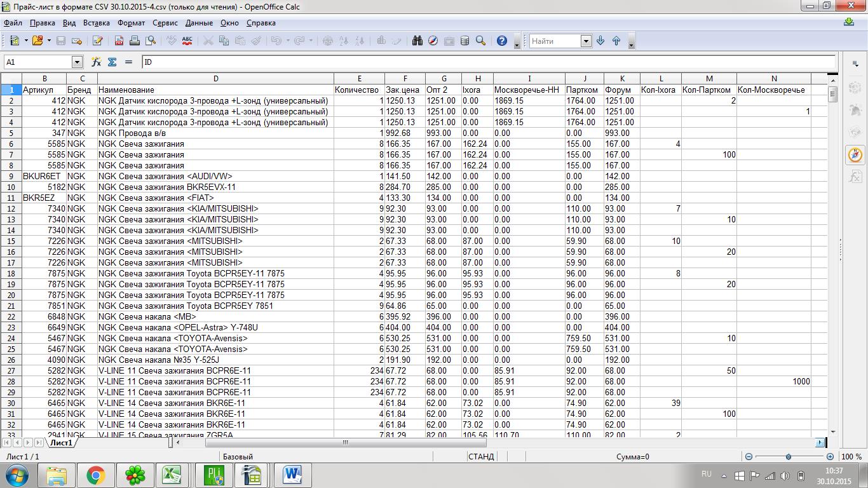Open the Файл menu
868x488 pixels.
13,22
